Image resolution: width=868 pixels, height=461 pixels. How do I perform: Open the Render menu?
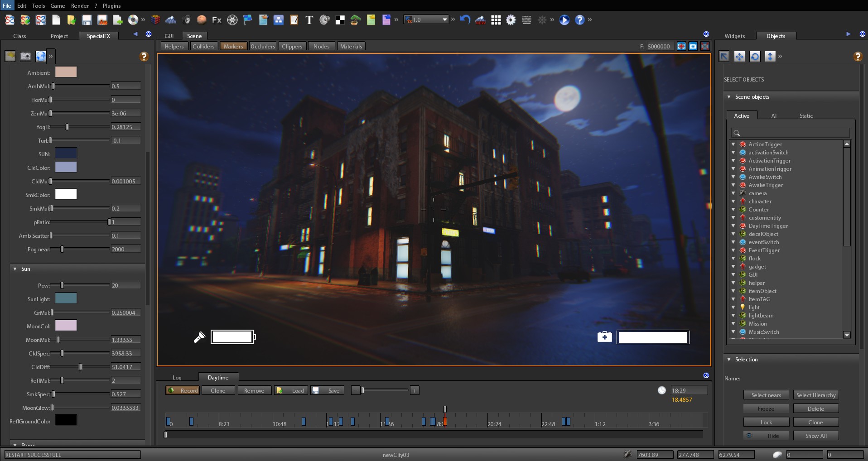pyautogui.click(x=80, y=6)
